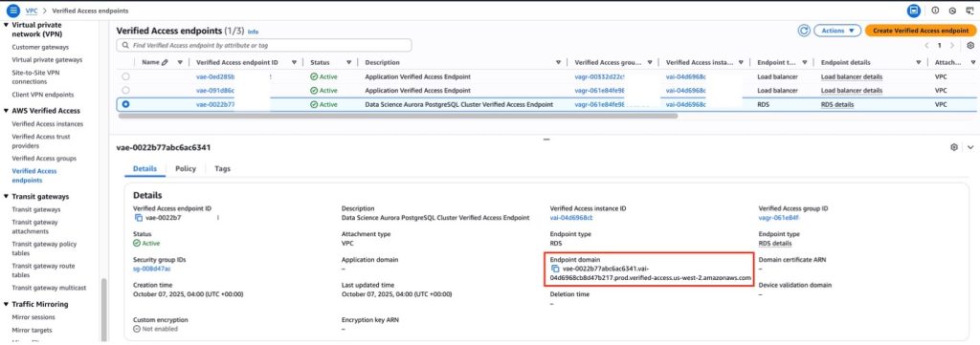Click Create Verified Access endpoint button
The width and height of the screenshot is (980, 345).
click(920, 31)
